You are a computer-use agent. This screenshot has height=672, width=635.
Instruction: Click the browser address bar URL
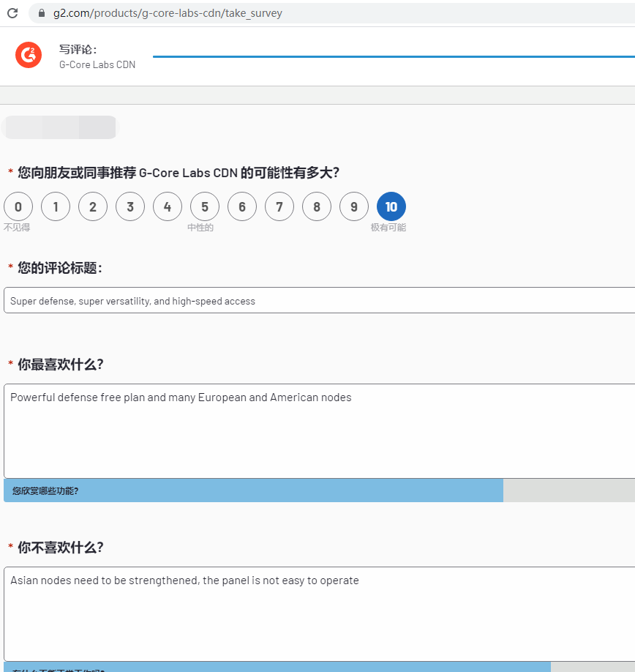click(x=168, y=13)
